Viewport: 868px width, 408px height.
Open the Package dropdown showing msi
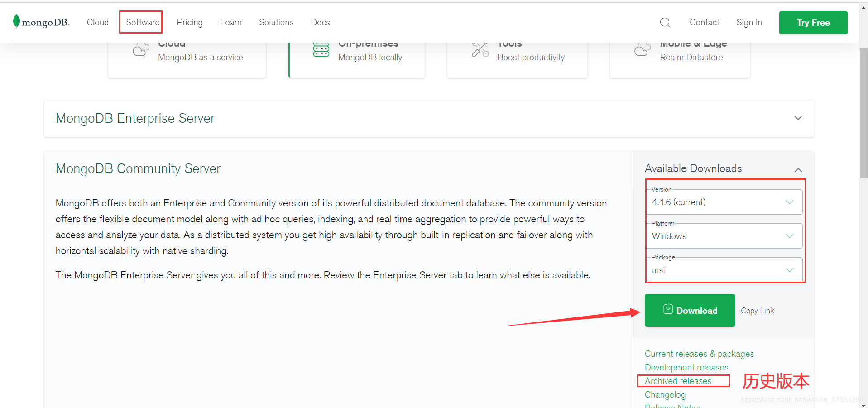[724, 270]
